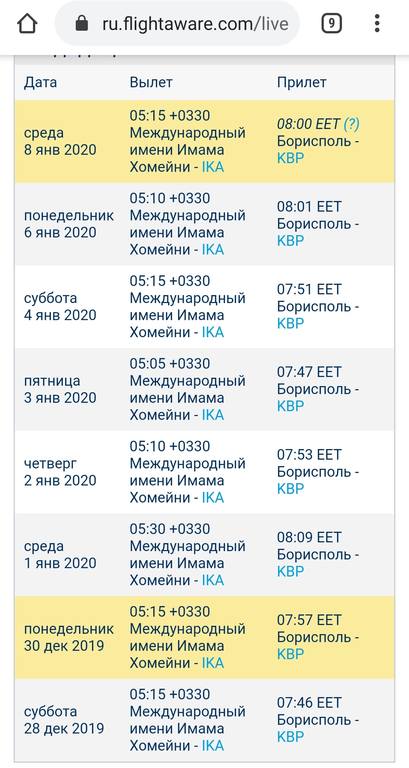This screenshot has width=409, height=768.
Task: Tap the padlock icon in address bar
Action: click(x=81, y=24)
